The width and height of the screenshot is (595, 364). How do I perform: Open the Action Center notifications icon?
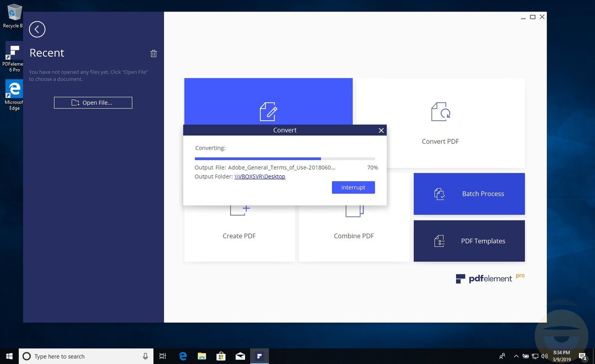[x=583, y=356]
